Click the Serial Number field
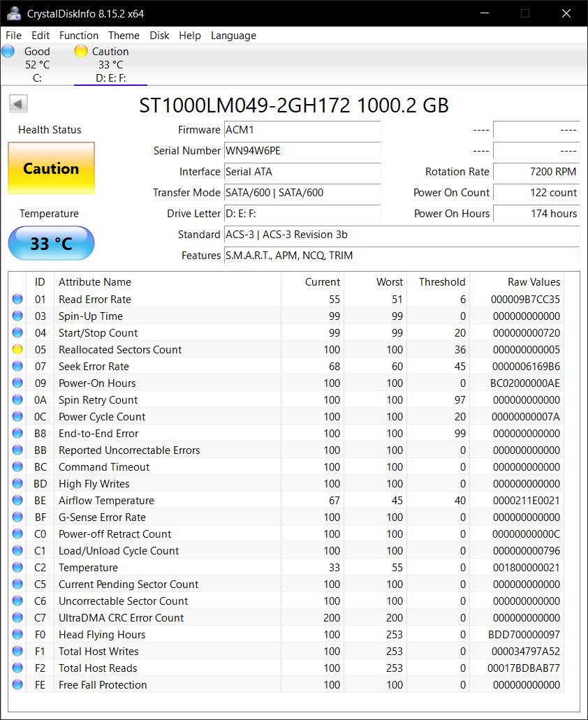Screen dimensions: 588x720 (x=302, y=151)
